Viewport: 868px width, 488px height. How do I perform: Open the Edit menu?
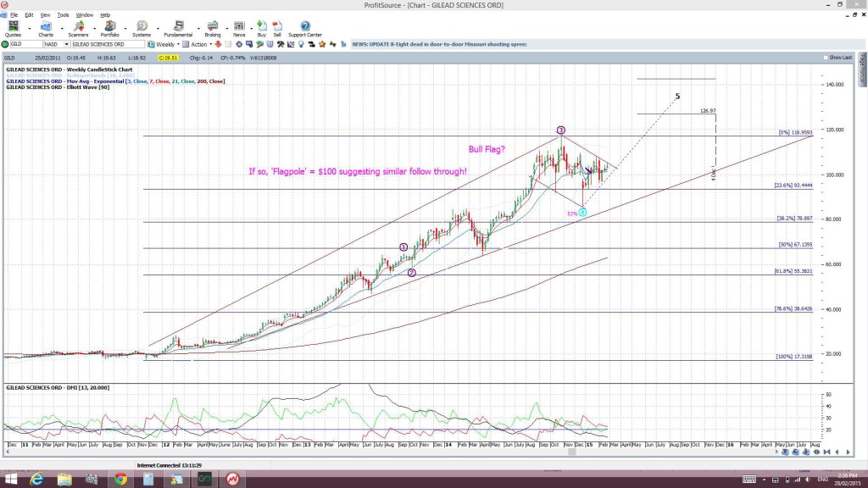coord(29,15)
